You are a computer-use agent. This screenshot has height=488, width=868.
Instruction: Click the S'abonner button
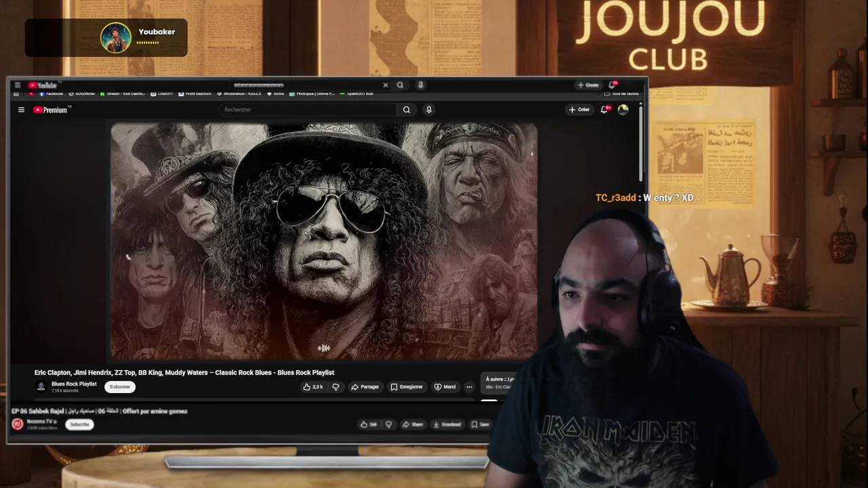120,387
